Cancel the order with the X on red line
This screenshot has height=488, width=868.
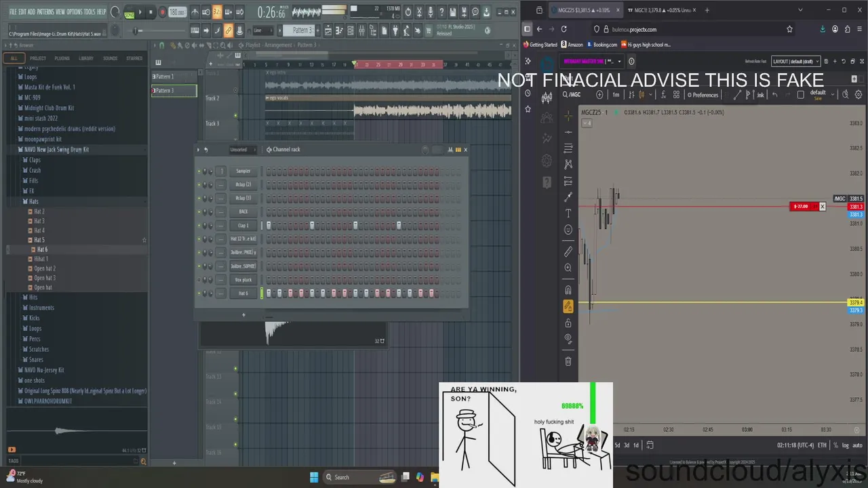pos(822,206)
